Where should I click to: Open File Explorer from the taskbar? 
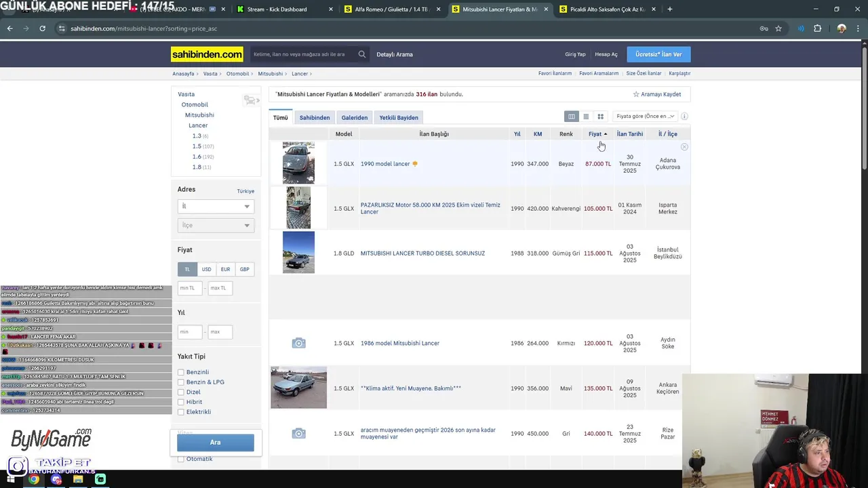[x=78, y=479]
